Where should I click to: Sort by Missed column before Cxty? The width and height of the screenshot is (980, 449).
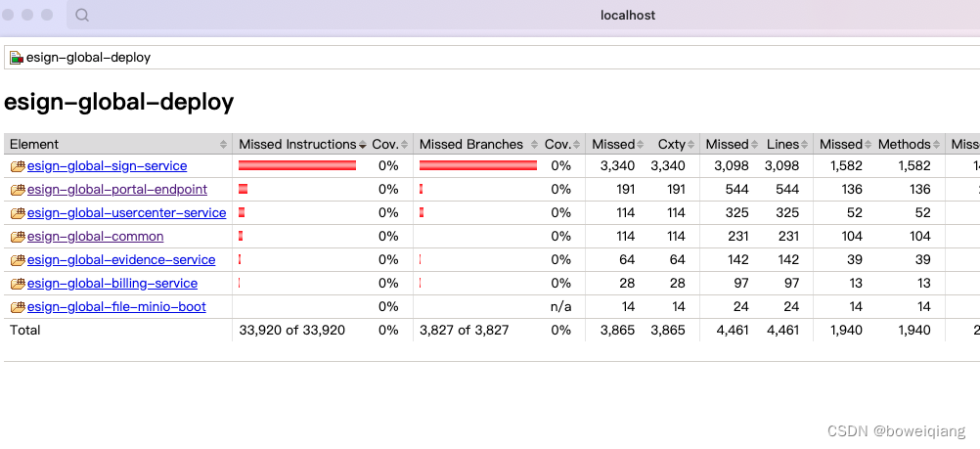617,145
